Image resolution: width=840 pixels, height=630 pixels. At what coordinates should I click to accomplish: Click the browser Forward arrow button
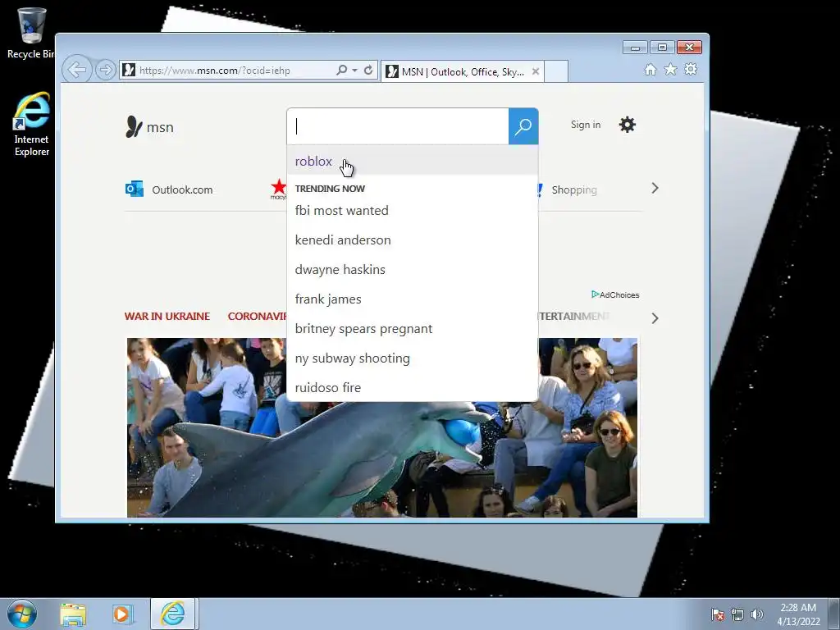[106, 70]
